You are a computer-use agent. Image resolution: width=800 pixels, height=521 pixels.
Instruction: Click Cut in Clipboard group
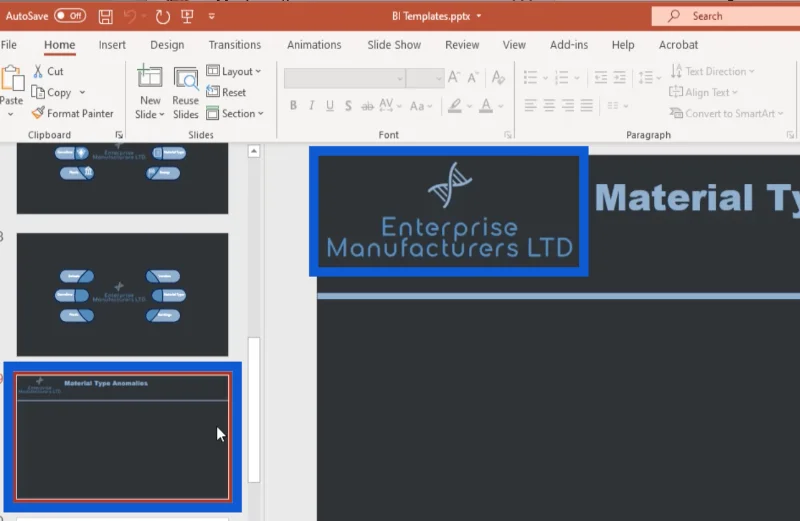[48, 71]
